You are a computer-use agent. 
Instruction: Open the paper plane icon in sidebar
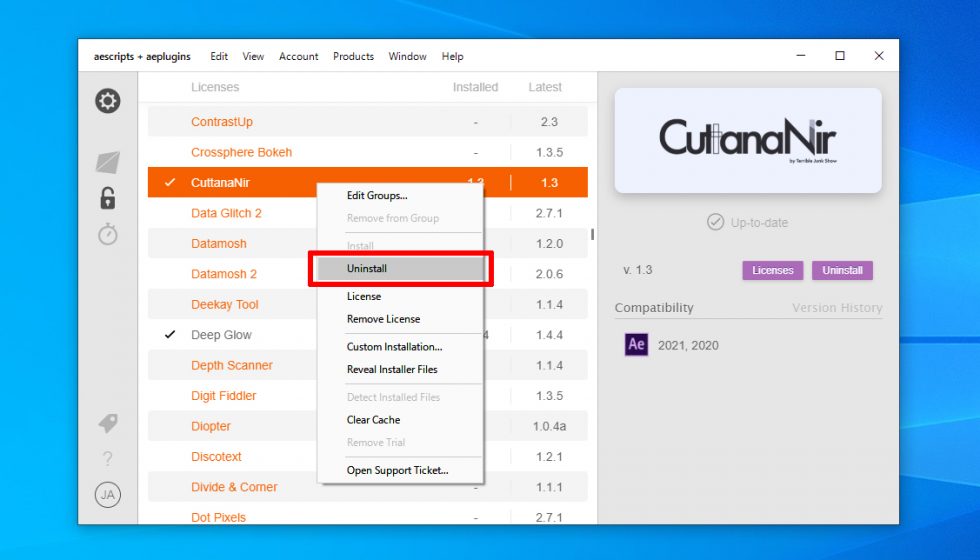[108, 162]
